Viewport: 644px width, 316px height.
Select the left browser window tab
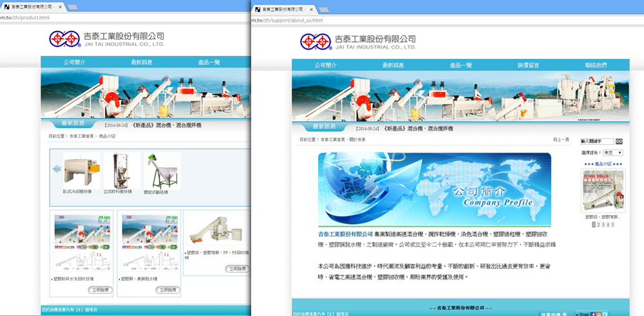[x=32, y=7]
